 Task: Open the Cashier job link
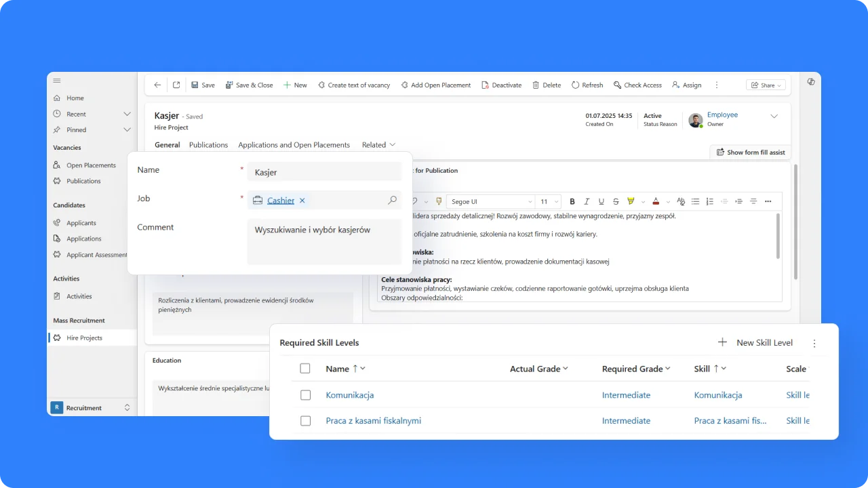[281, 201]
